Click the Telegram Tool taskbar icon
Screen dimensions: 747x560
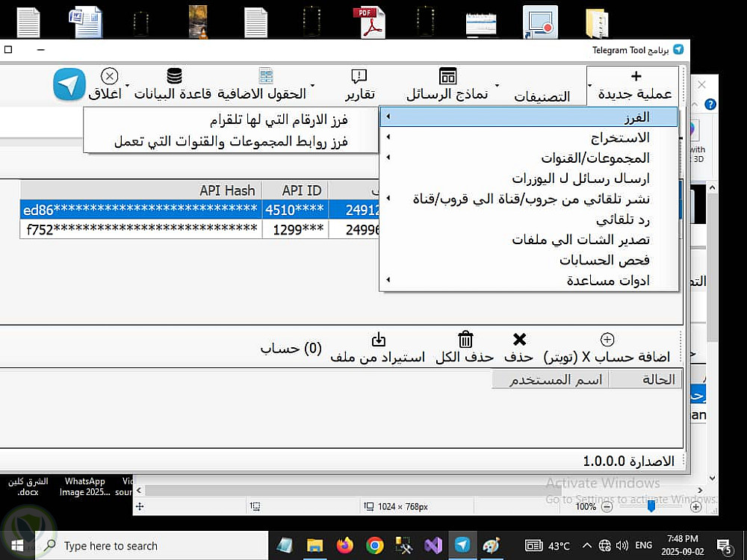click(462, 545)
